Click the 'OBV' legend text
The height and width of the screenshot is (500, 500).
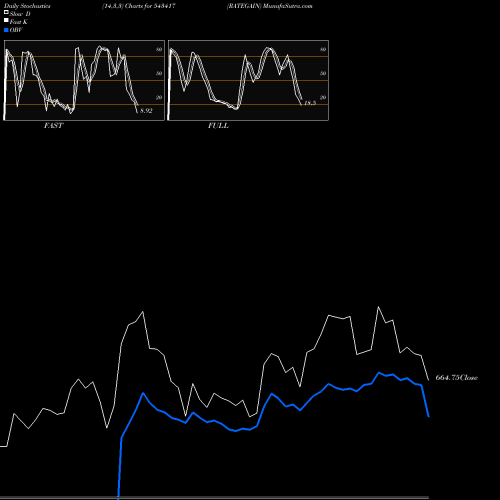[x=16, y=30]
